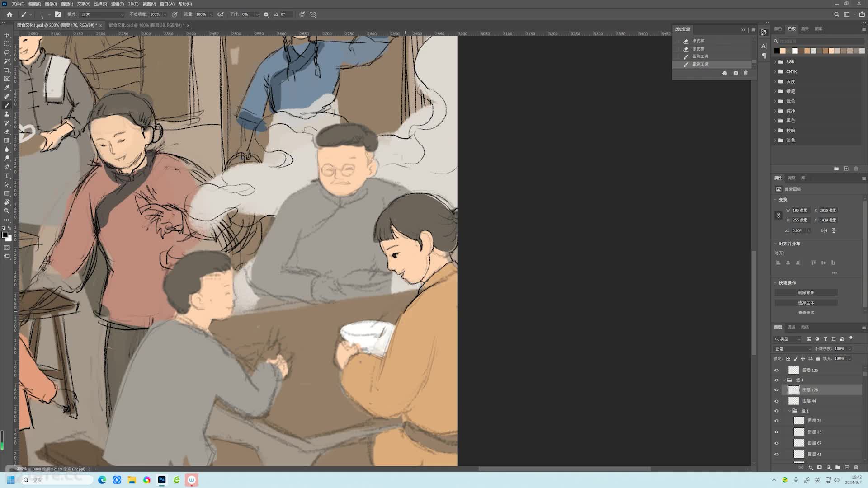Click the foreground color swatch
Image resolution: width=868 pixels, height=488 pixels.
[x=5, y=235]
